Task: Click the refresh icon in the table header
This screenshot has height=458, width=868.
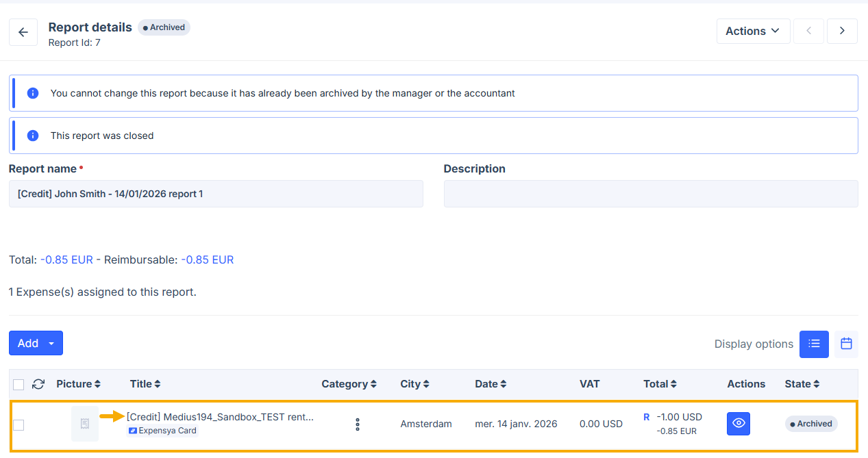Action: [38, 384]
